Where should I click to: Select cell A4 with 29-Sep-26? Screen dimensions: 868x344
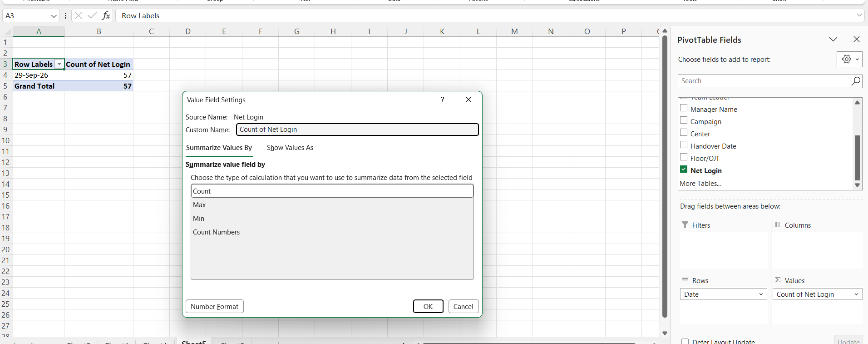pyautogui.click(x=39, y=75)
